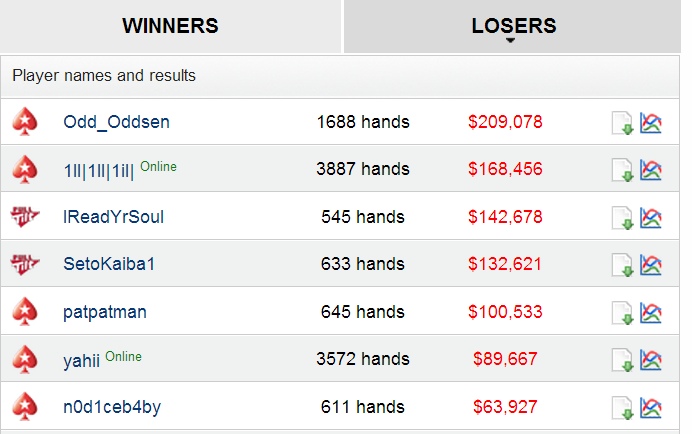Viewport: 692px width, 434px height.
Task: Click Full Tilt logo beside IReadYrSoul
Action: pyautogui.click(x=25, y=217)
